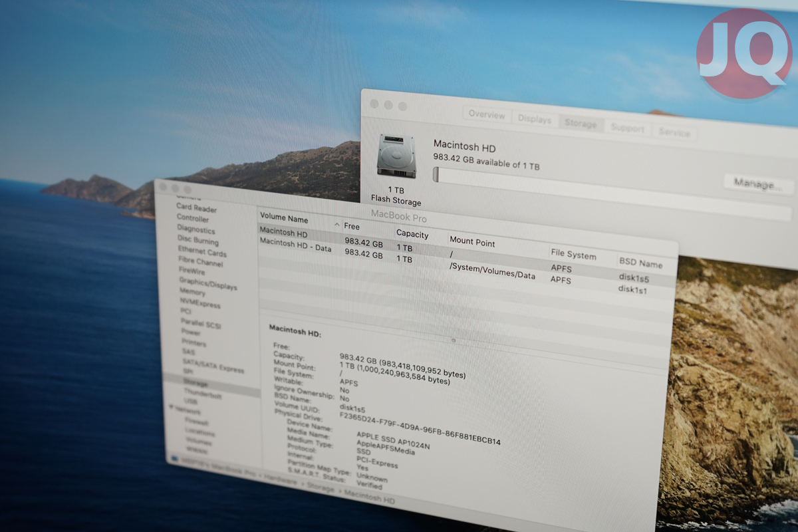Click the Volume UUID value F2365D24-F79F-4D9A
Viewport: 798px width, 532px height.
click(420, 428)
